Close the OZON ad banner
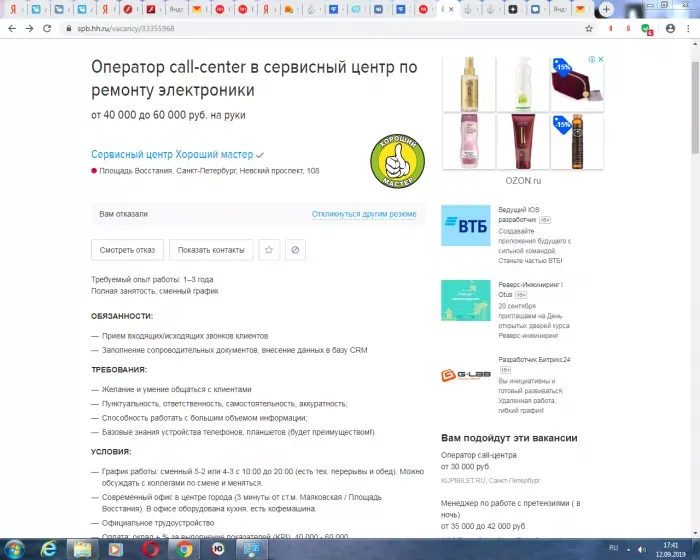Image resolution: width=700 pixels, height=560 pixels. point(601,59)
